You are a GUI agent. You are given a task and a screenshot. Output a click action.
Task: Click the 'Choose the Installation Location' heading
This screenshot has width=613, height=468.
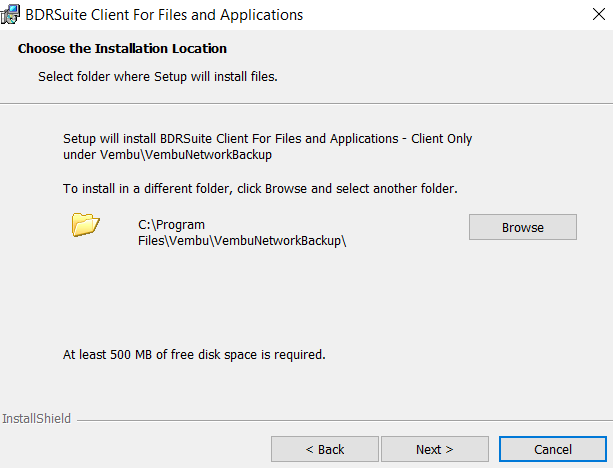point(122,48)
